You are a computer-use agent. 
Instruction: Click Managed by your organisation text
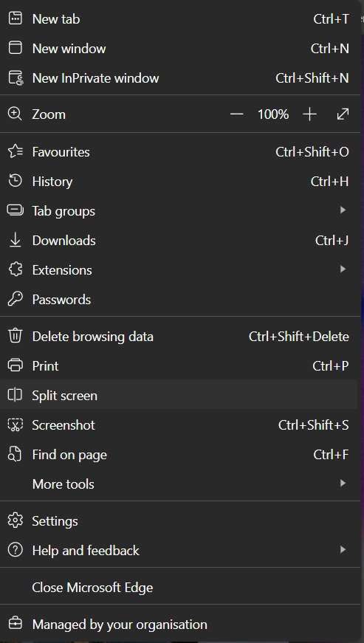pos(120,625)
